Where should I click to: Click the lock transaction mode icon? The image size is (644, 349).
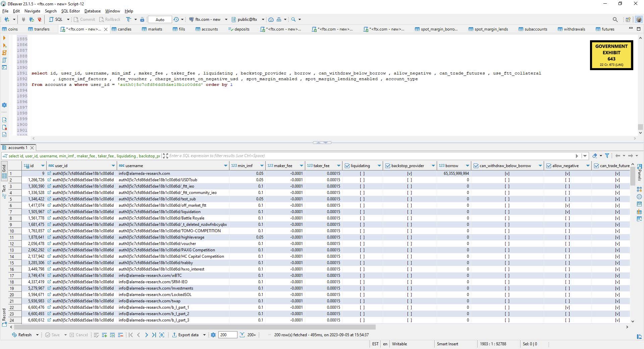click(x=142, y=19)
